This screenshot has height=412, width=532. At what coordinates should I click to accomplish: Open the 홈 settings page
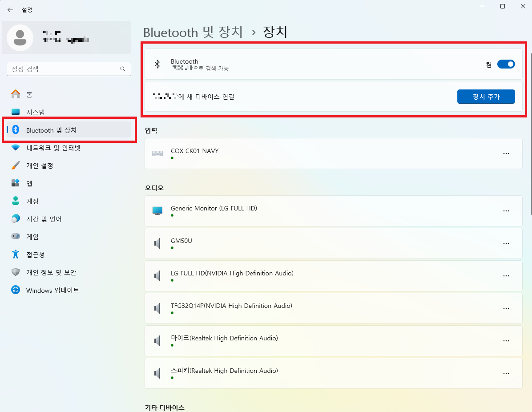(x=69, y=94)
